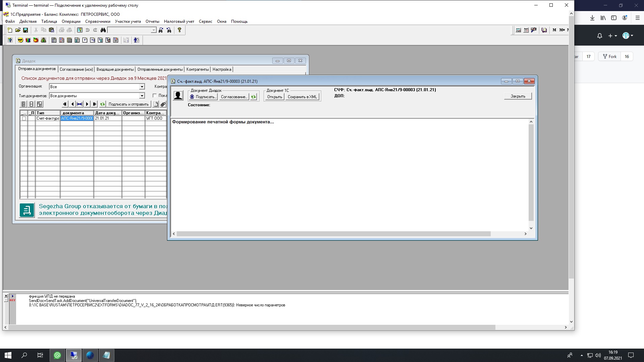Open the Справочники menu

[98, 21]
